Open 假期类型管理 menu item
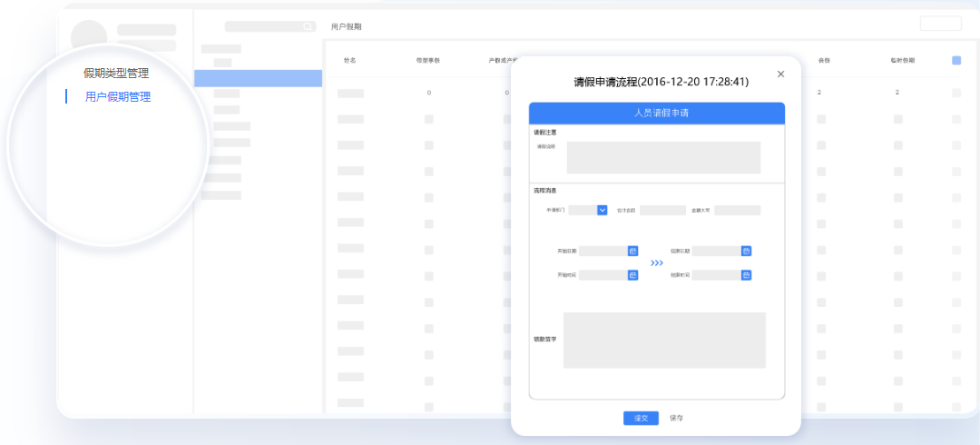 click(116, 73)
